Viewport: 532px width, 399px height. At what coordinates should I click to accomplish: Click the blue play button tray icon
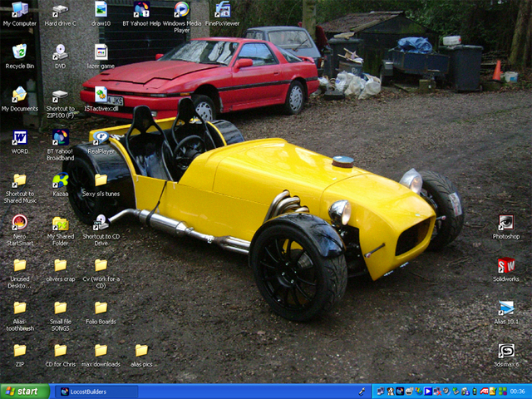pyautogui.click(x=428, y=392)
